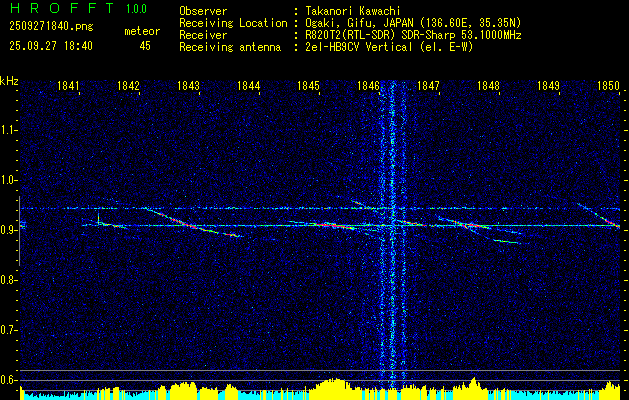The height and width of the screenshot is (400, 629).
Task: Click the 1847 time marker
Action: [428, 86]
